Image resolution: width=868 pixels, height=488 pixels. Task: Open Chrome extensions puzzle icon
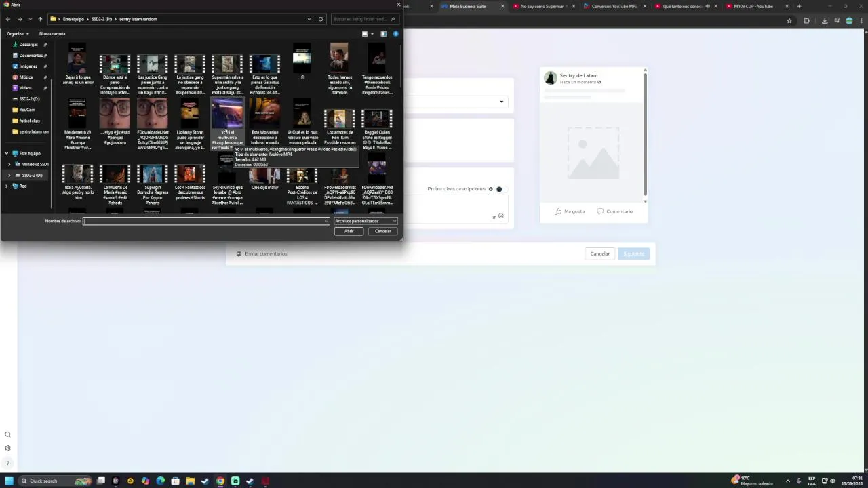pos(806,21)
